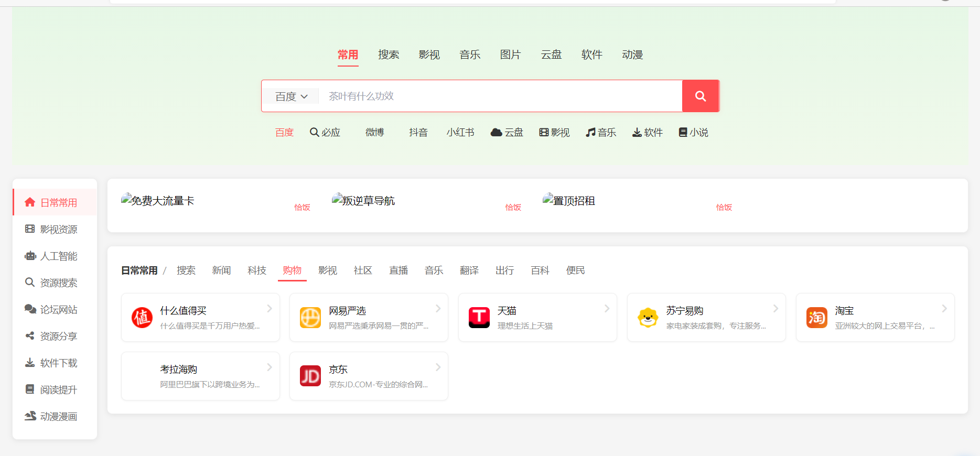Click the share icon beside 资源分享
This screenshot has height=456, width=980.
tap(30, 336)
